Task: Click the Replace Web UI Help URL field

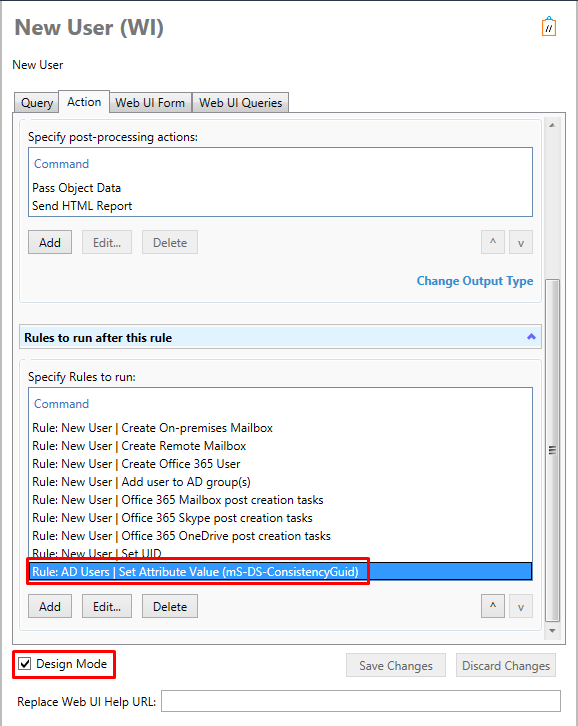Action: pos(361,701)
